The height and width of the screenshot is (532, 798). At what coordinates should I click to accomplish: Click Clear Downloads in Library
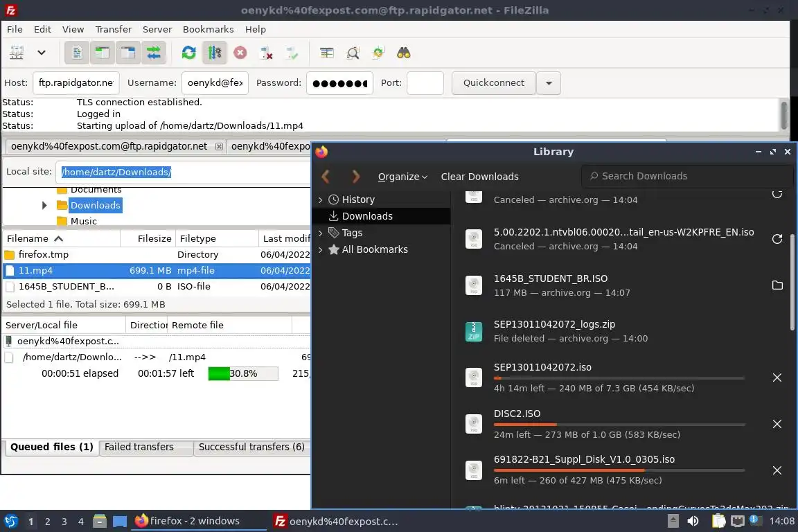pos(479,176)
